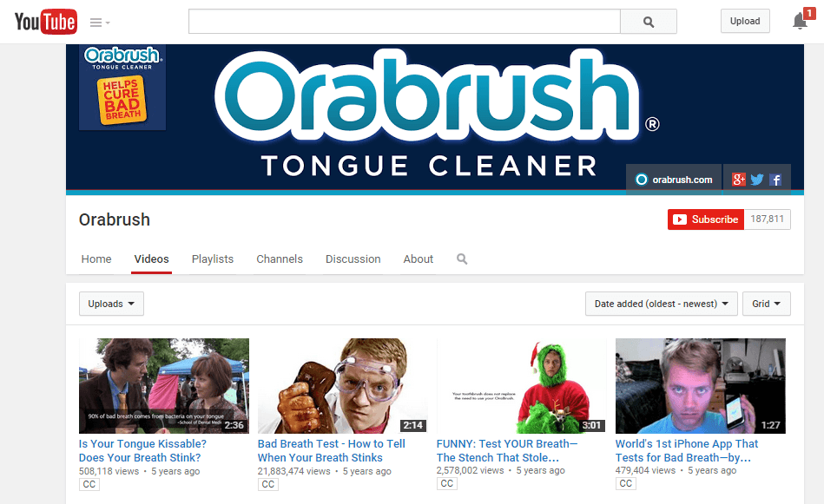Image resolution: width=824 pixels, height=504 pixels.
Task: Click the 187,811 subscriber count
Action: coord(768,219)
